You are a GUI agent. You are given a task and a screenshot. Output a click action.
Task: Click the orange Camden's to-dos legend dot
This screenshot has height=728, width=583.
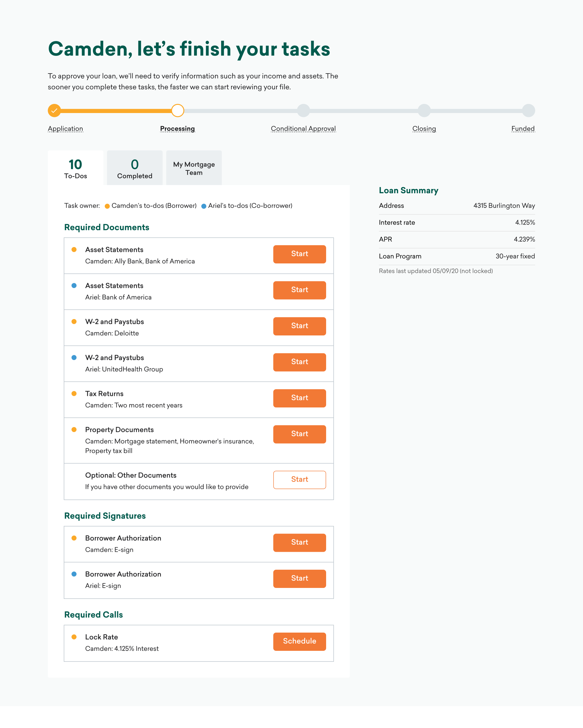point(107,206)
